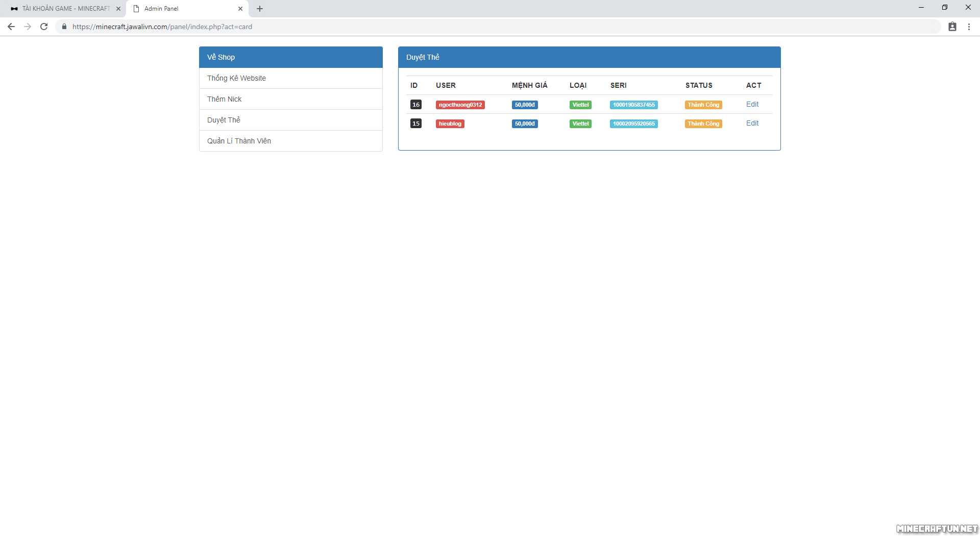
Task: Click the USER column header
Action: click(446, 85)
